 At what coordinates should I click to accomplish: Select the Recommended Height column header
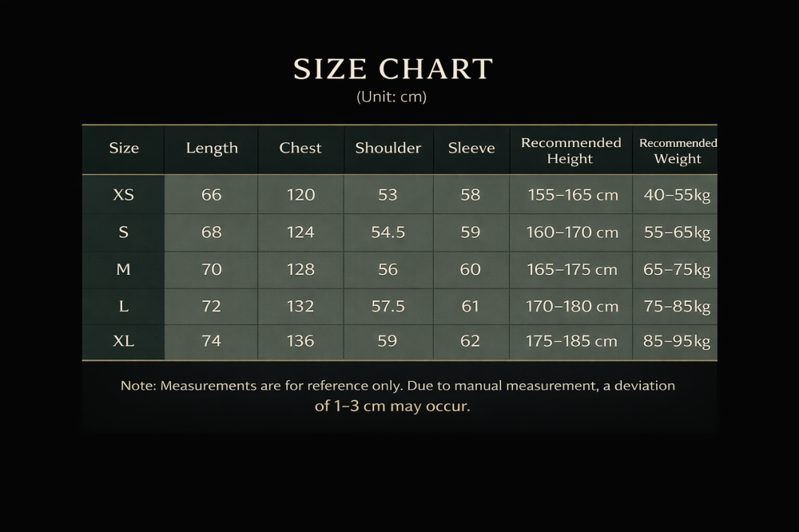coord(570,150)
